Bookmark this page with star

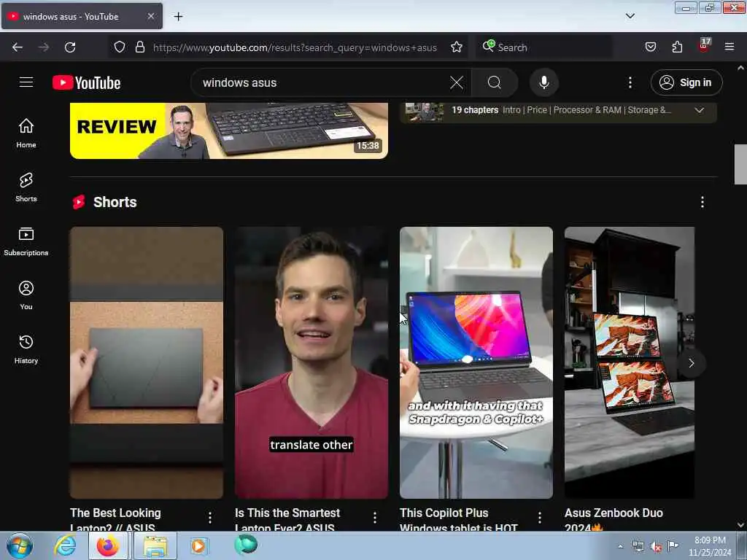click(x=457, y=47)
